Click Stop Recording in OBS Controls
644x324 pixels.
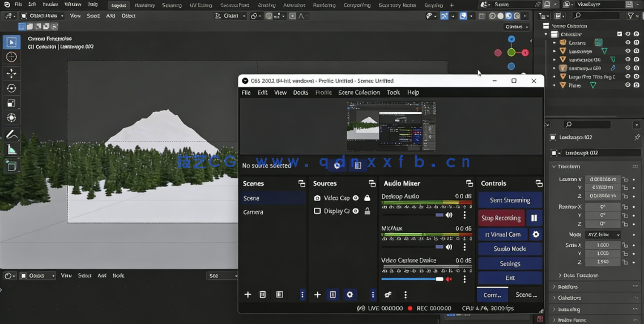[x=501, y=218]
